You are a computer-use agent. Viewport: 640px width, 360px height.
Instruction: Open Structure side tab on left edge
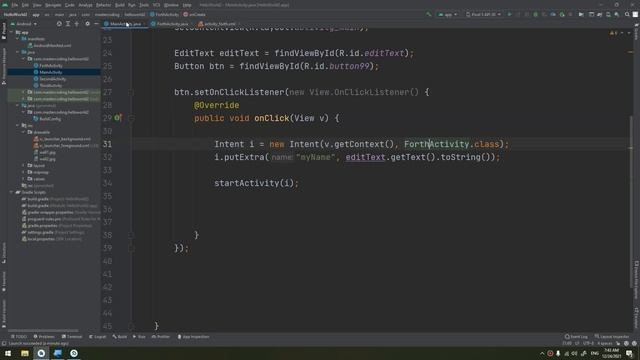(x=4, y=252)
